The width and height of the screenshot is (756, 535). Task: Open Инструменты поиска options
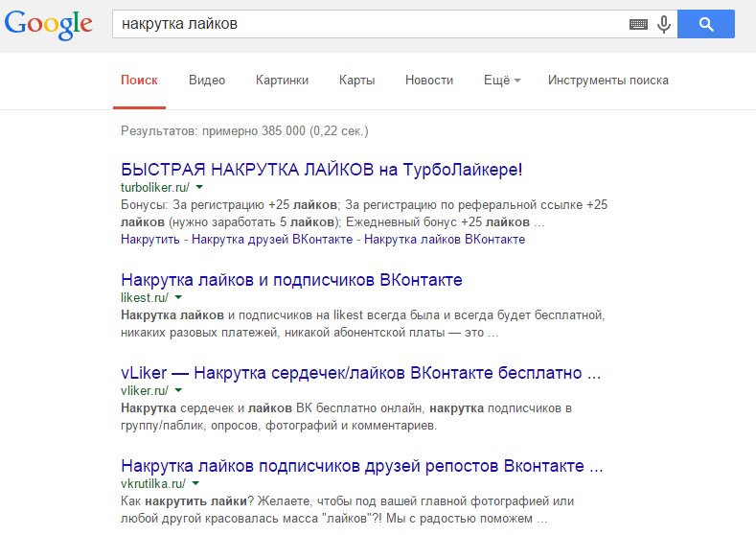click(x=607, y=81)
